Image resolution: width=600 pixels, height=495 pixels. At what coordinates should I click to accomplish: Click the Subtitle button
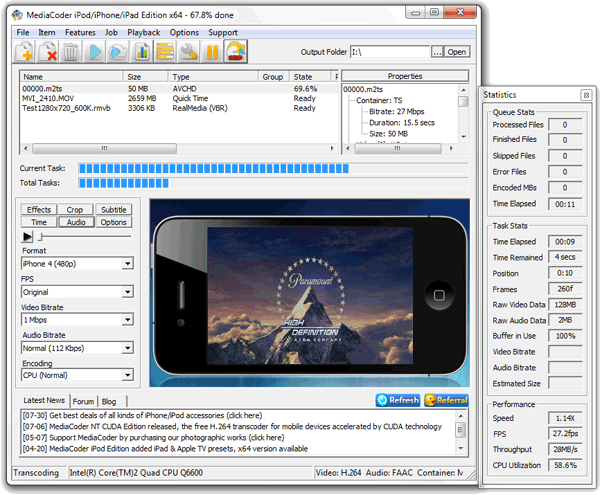click(114, 210)
